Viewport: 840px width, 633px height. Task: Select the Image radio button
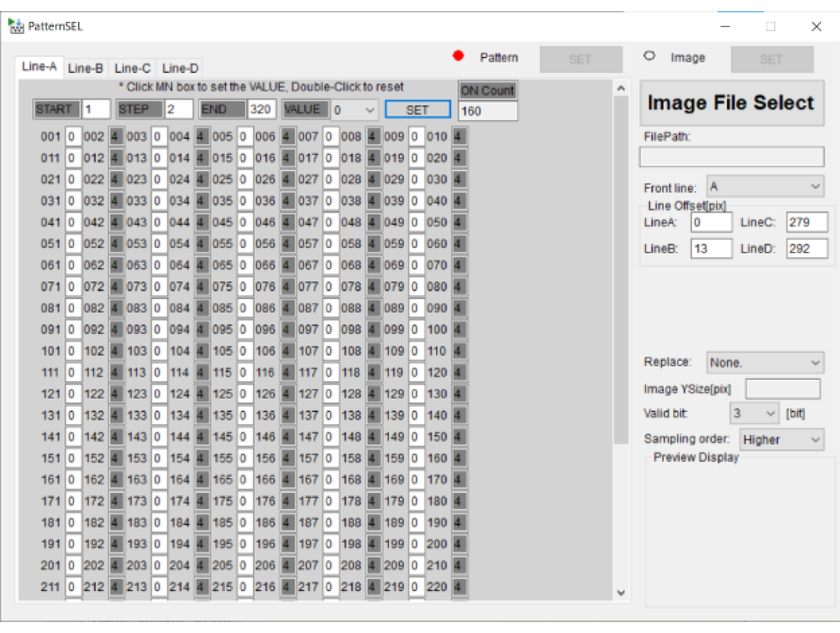[649, 56]
